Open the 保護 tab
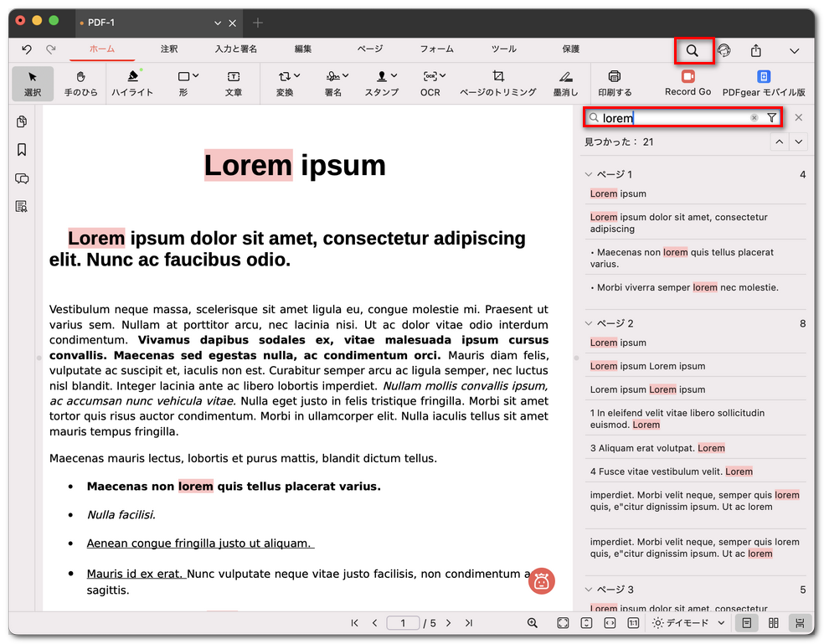The width and height of the screenshot is (824, 644). click(571, 49)
